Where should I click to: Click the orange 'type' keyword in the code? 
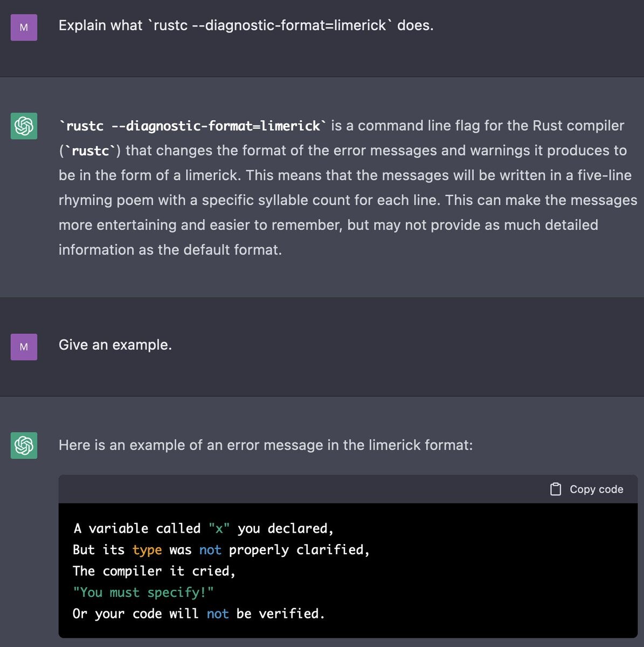(x=147, y=550)
